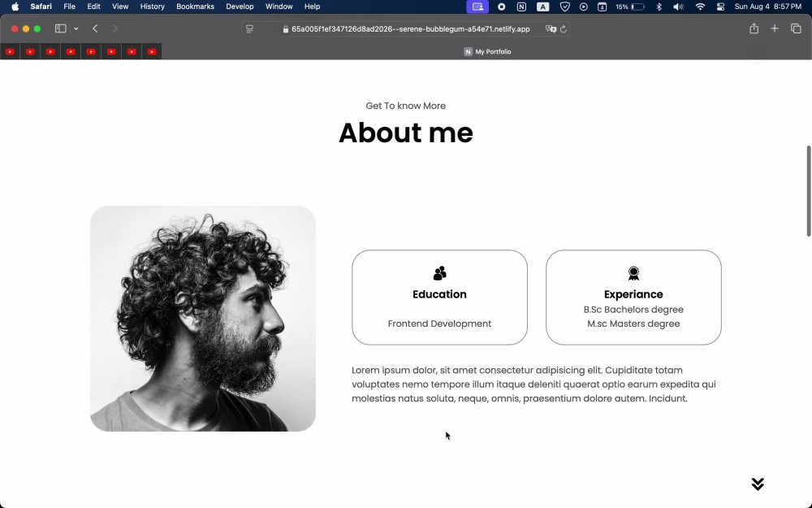Click the Education card people icon
812x508 pixels.
coord(439,273)
